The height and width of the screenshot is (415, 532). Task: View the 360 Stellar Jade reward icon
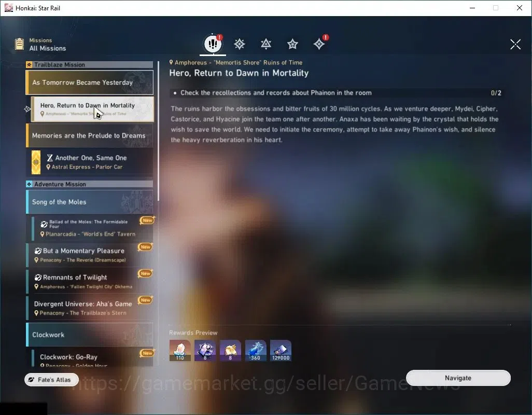point(256,351)
